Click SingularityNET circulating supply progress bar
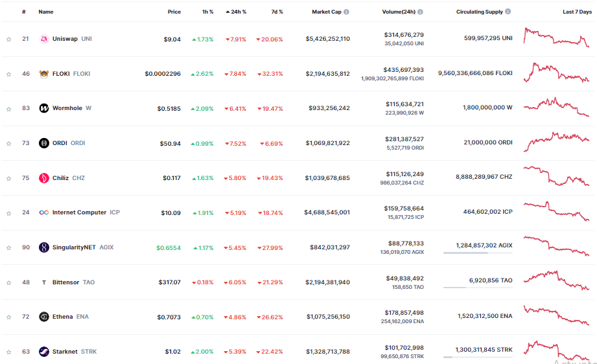 pyautogui.click(x=478, y=253)
